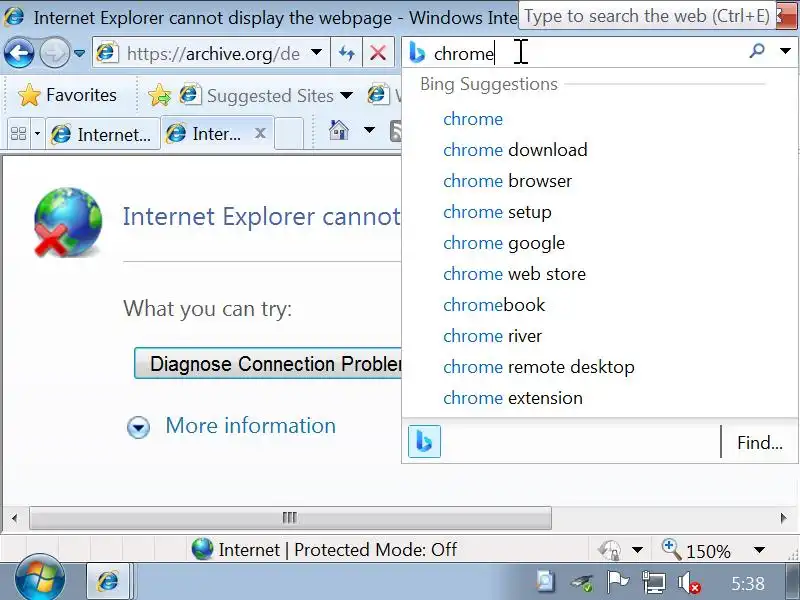Click the magnifier Search icon
The width and height of the screenshot is (800, 600).
757,51
